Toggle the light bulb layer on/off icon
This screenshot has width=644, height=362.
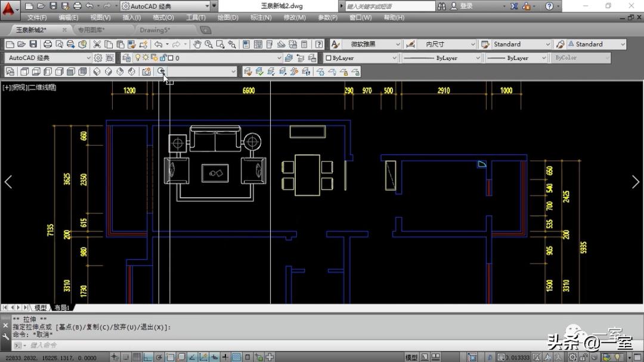[x=137, y=58]
